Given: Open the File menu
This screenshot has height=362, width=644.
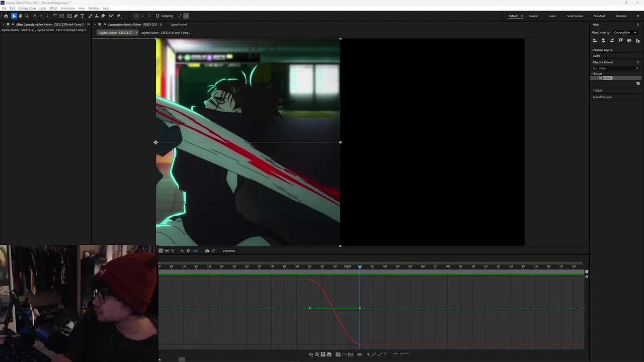Looking at the screenshot, I should tap(4, 8).
